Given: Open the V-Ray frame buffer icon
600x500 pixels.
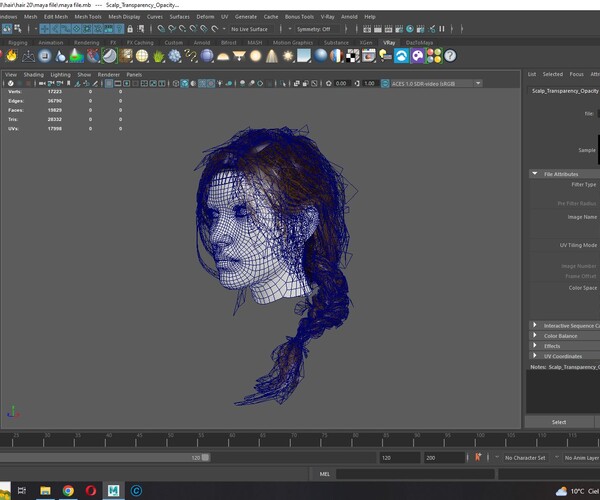Looking at the screenshot, I should 369,56.
